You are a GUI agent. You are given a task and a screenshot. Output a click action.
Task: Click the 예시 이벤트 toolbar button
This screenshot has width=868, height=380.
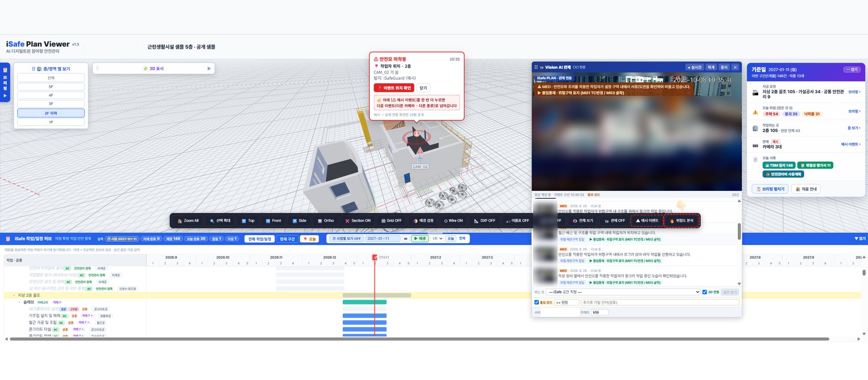pos(646,221)
